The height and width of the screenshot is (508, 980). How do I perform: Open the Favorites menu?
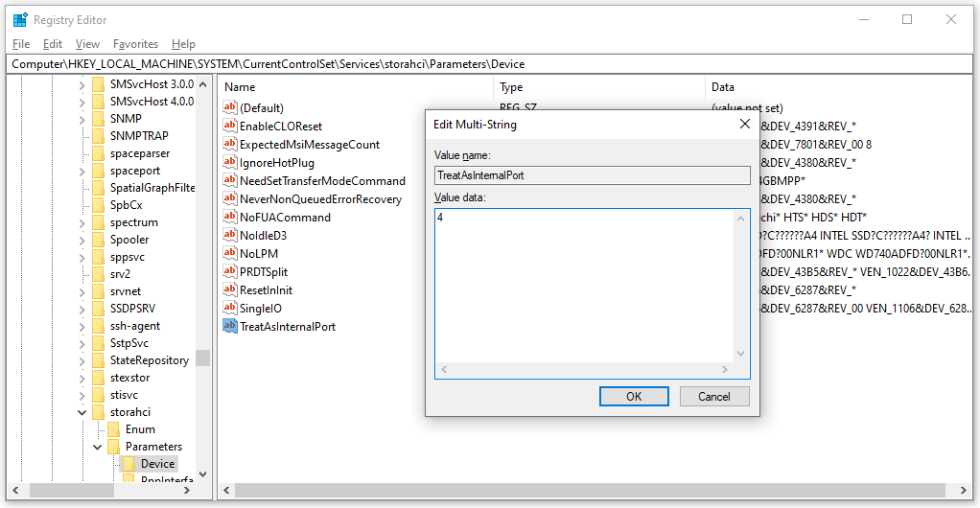click(x=135, y=44)
